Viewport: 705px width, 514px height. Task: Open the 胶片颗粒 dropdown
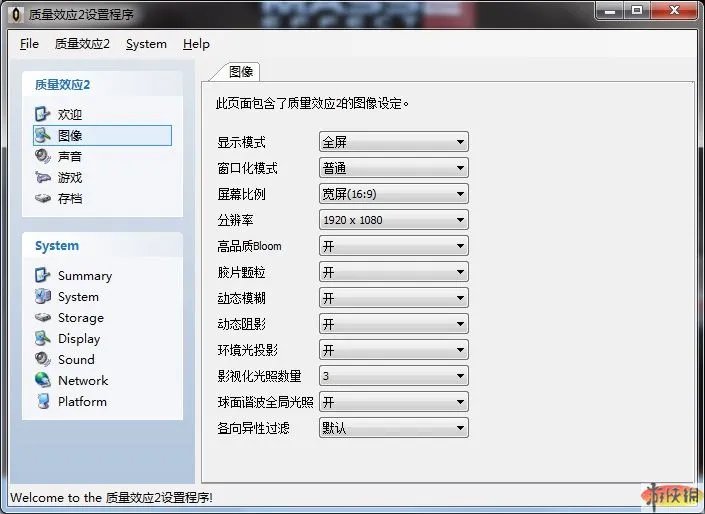pos(393,272)
